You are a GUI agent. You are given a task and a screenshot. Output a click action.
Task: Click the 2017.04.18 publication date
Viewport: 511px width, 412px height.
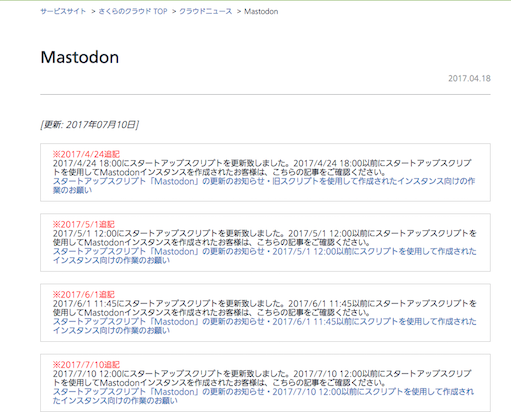coord(469,78)
